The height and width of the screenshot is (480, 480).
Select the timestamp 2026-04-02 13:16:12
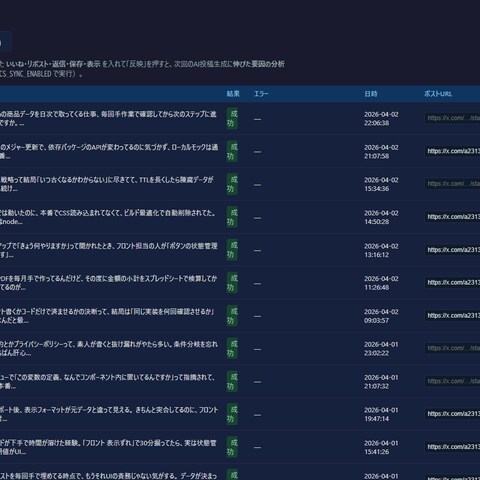click(x=381, y=250)
